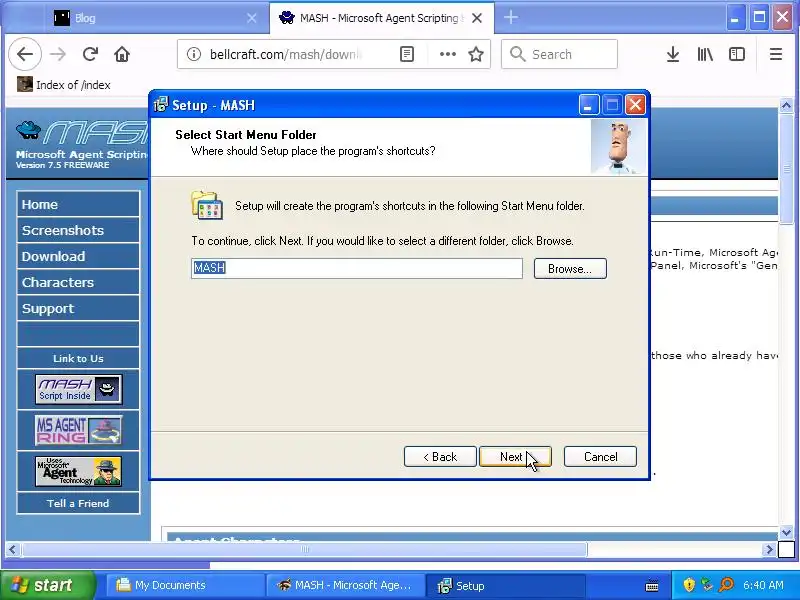Click the Setup installer icon in title bar
The width and height of the screenshot is (800, 600).
161,105
